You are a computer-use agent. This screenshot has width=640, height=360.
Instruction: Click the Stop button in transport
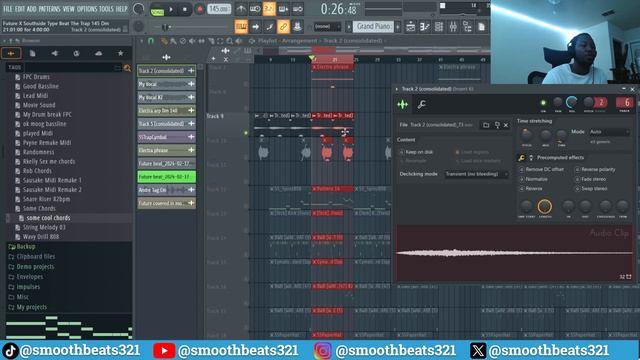point(184,9)
